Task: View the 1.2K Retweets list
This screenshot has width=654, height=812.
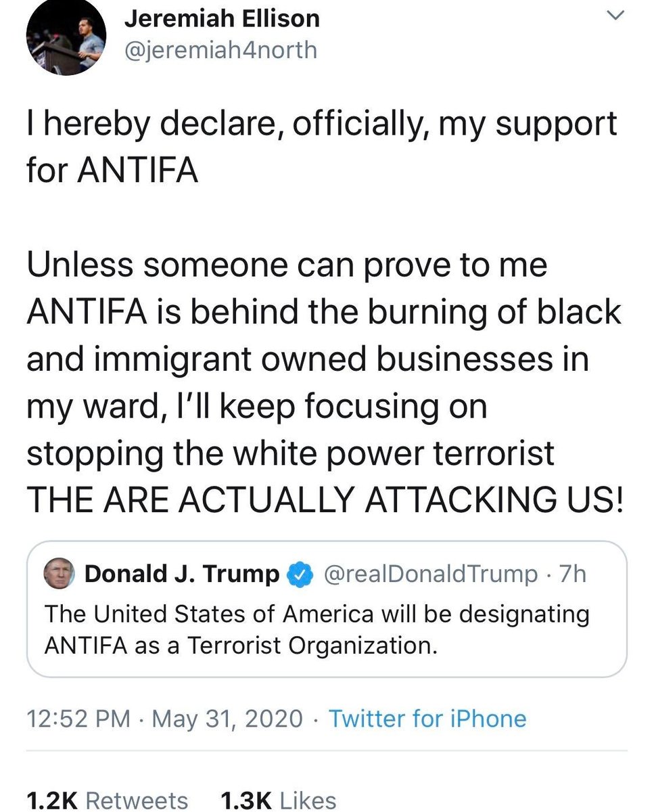Action: pos(107,800)
